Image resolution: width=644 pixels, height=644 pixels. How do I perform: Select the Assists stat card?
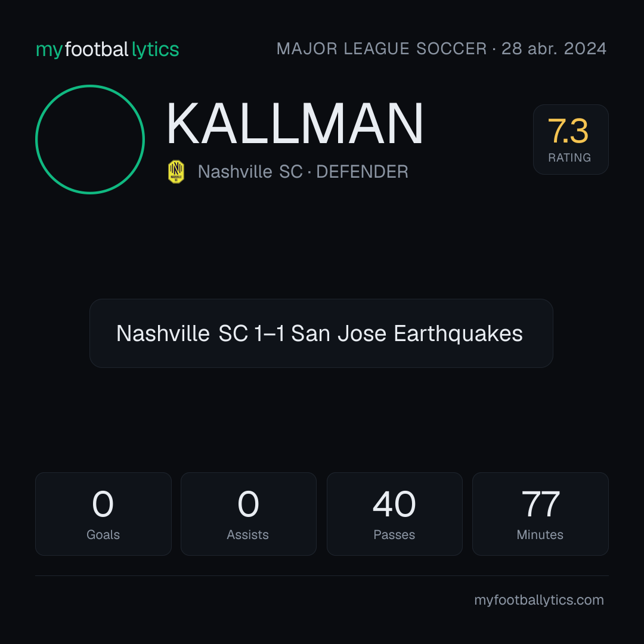(249, 514)
